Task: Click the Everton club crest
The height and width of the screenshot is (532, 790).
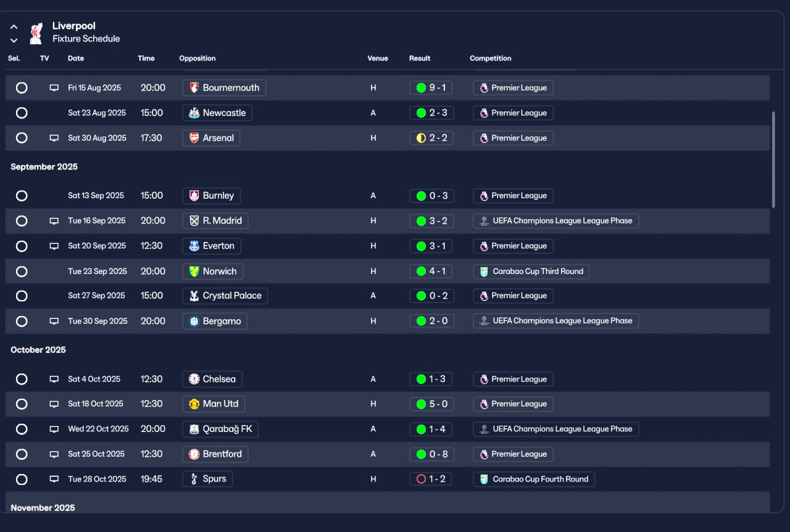Action: point(194,246)
